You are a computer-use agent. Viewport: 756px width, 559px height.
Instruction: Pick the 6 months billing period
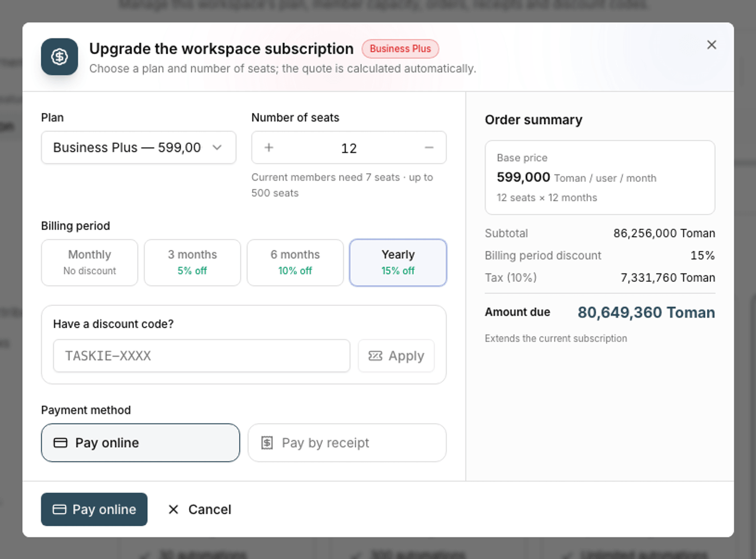(x=295, y=263)
